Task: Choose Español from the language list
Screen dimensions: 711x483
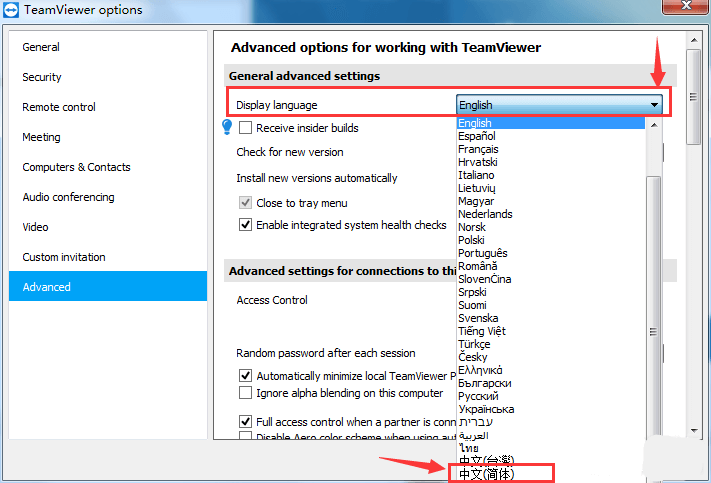Action: (550, 136)
